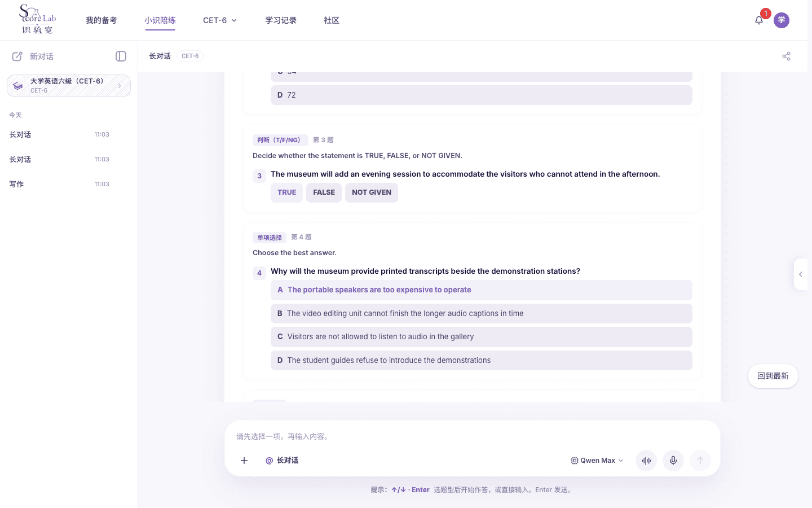812x508 pixels.
Task: Open the user avatar menu
Action: coord(782,20)
